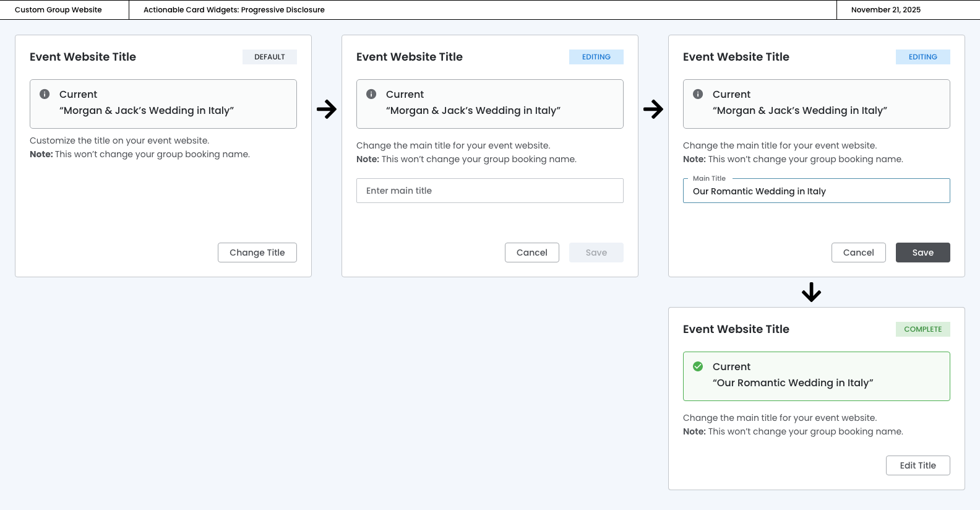Click the dark active Save button

(x=922, y=253)
